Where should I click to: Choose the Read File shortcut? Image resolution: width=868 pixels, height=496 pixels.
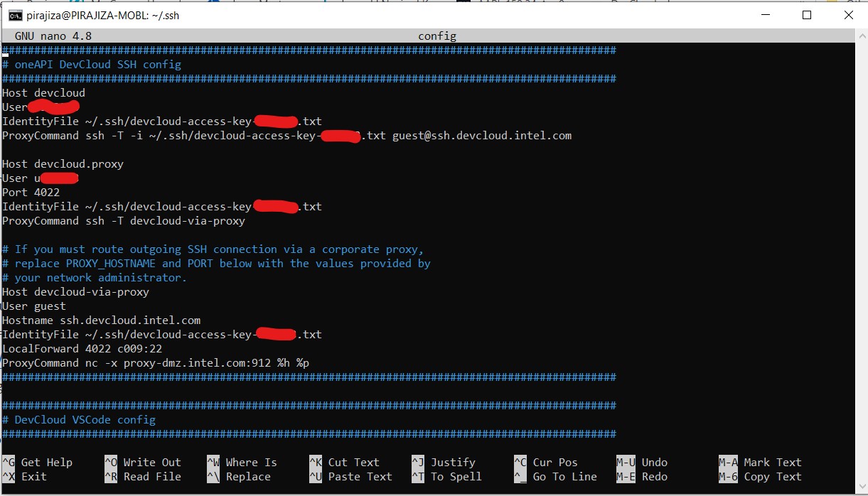[151, 477]
